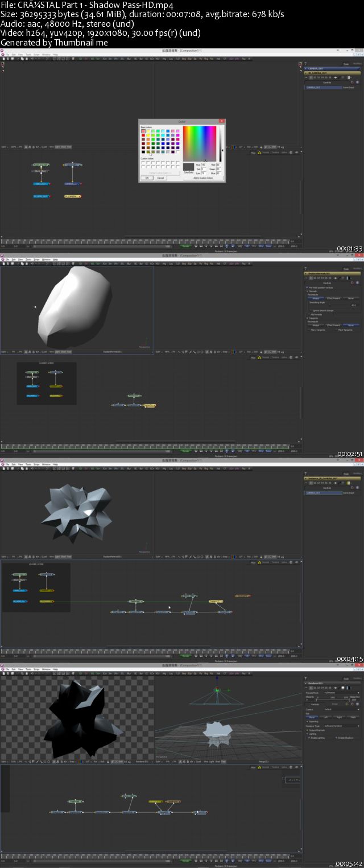Open Camera dropdown showing Default
364x868 pixels.
tap(341, 709)
